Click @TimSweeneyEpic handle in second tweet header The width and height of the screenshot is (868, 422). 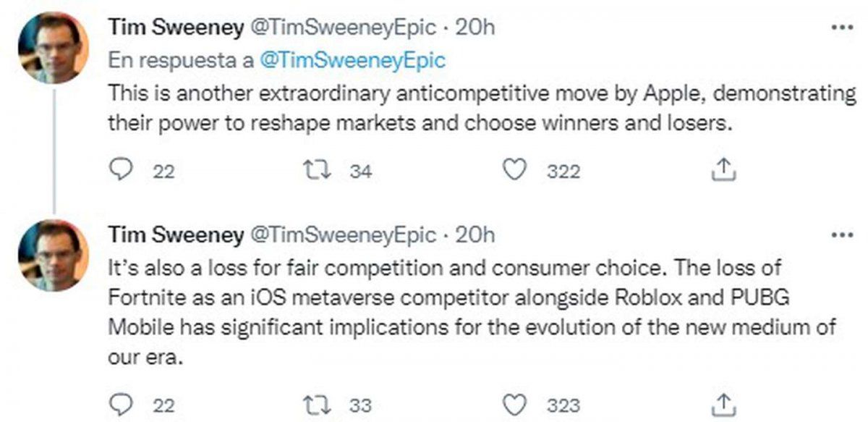(x=343, y=235)
